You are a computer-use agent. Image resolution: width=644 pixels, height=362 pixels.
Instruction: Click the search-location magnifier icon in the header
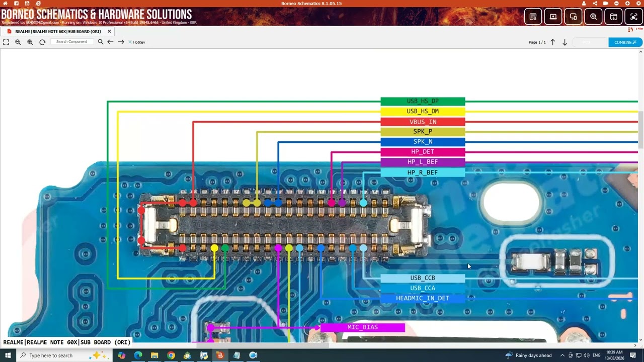[593, 17]
